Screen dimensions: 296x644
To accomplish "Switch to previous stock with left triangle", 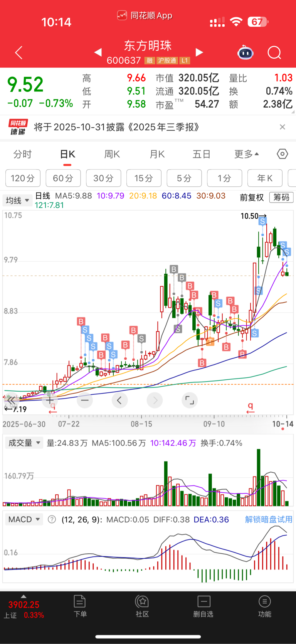I will click(98, 52).
